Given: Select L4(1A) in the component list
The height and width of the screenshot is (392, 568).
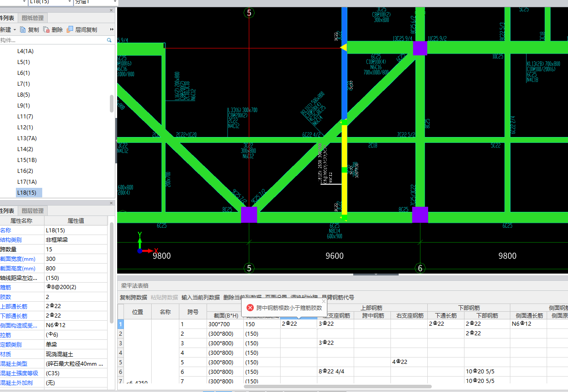Looking at the screenshot, I should pos(25,51).
